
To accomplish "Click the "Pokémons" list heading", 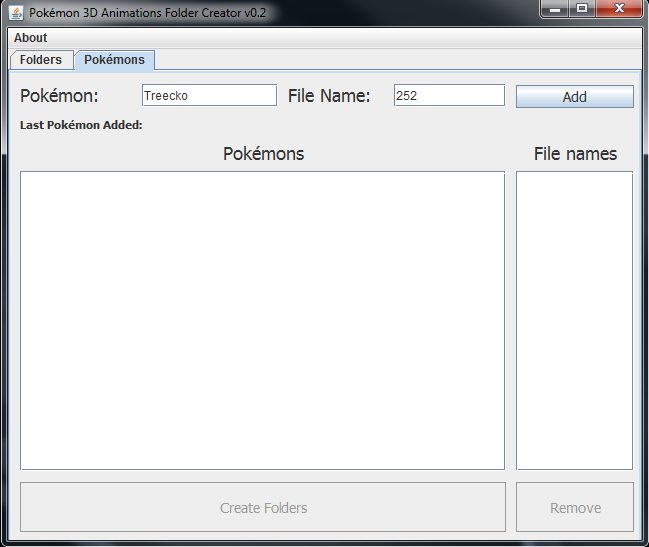I will [263, 154].
